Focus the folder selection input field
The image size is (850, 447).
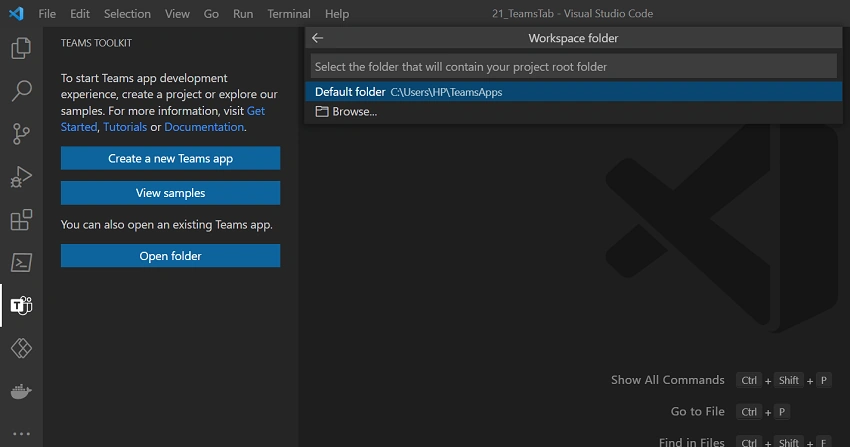tap(574, 67)
